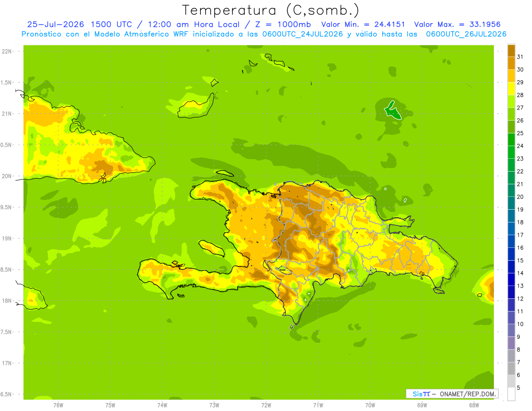The width and height of the screenshot is (532, 411).
Task: Click the 71W longitude axis label
Action: [x=318, y=405]
